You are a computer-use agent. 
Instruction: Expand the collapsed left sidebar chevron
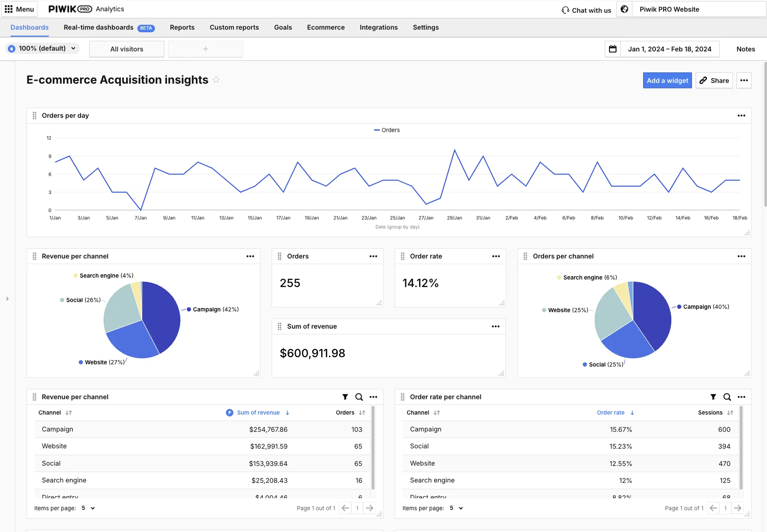[x=7, y=299]
